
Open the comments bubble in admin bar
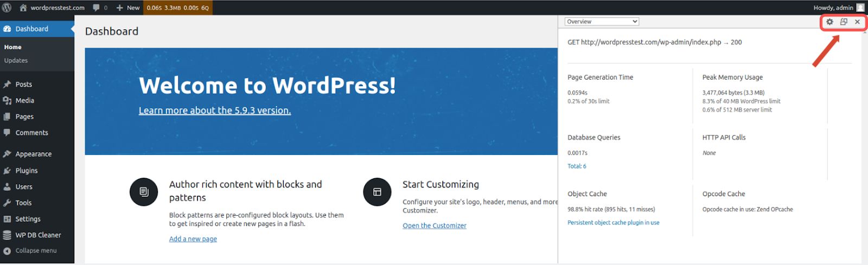100,8
